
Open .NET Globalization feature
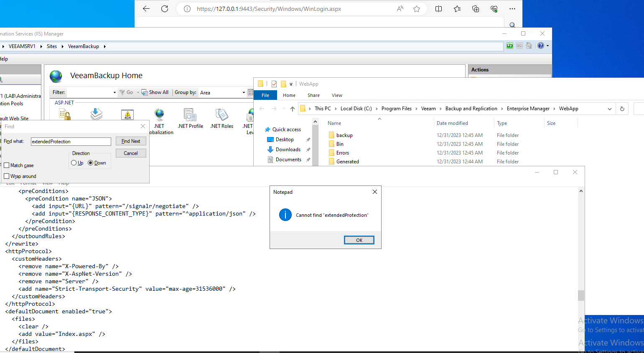pyautogui.click(x=159, y=121)
